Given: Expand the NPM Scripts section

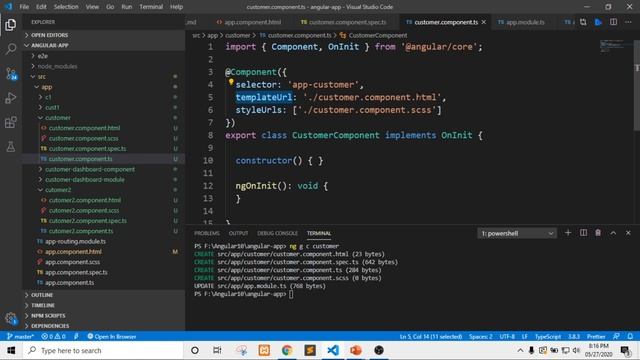Looking at the screenshot, I should click(x=104, y=316).
